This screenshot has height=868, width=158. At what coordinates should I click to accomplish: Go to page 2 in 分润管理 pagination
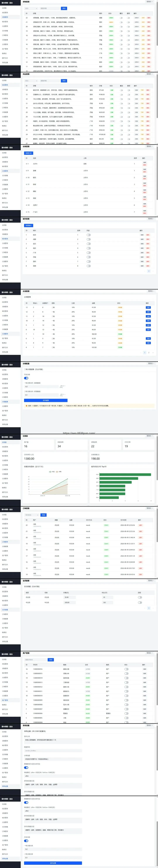pos(149,352)
